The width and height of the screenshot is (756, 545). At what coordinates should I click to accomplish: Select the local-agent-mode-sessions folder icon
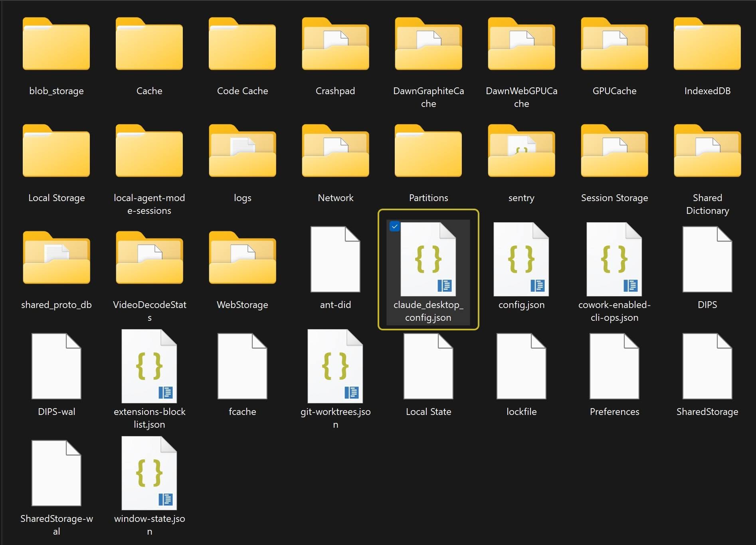(x=149, y=151)
